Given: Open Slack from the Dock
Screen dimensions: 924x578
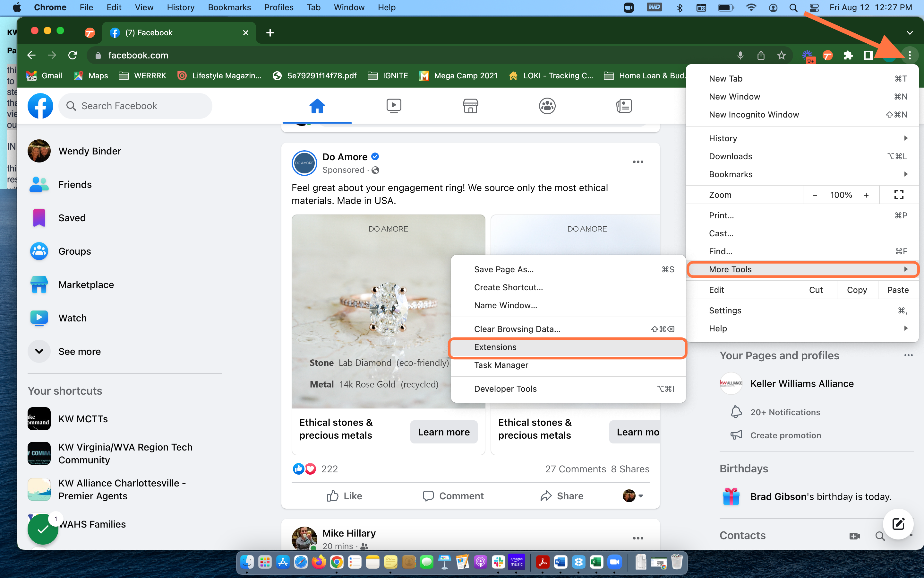Looking at the screenshot, I should click(x=498, y=562).
